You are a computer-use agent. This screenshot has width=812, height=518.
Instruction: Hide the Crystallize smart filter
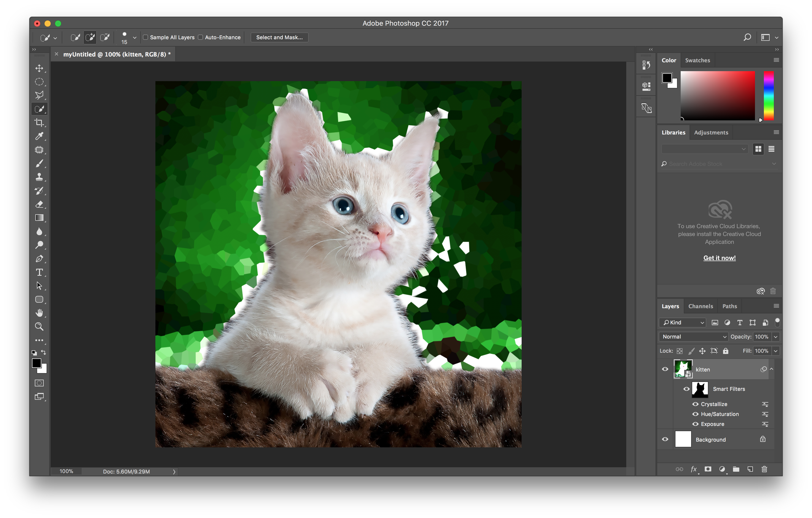pos(695,404)
